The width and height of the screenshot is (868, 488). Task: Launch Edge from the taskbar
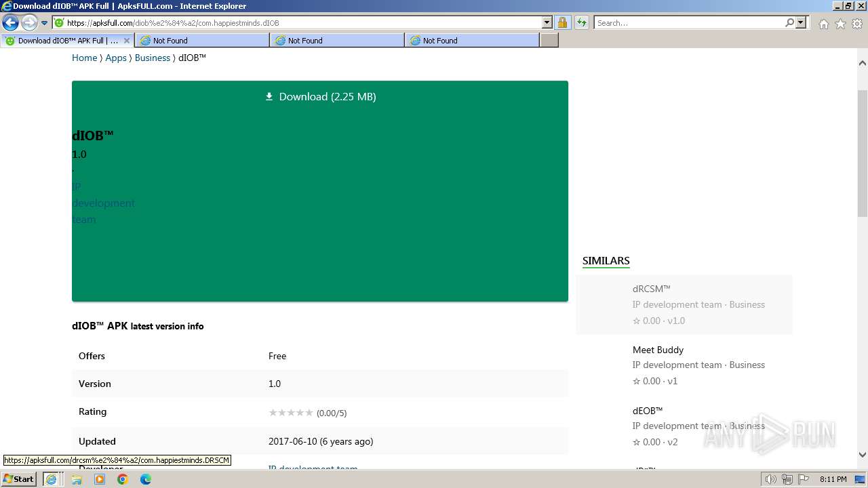click(146, 479)
